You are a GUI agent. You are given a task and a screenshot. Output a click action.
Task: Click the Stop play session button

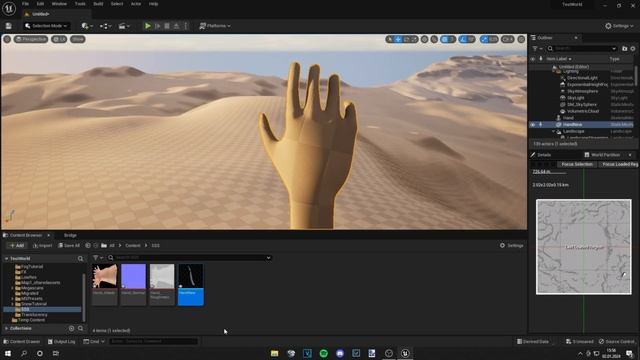(x=167, y=26)
